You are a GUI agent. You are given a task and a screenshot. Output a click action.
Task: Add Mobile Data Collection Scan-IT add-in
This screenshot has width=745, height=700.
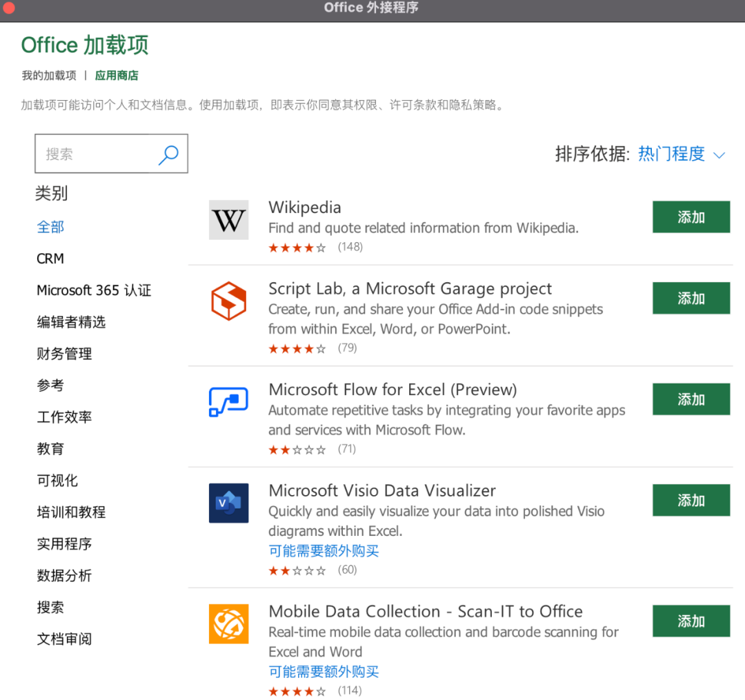tap(691, 621)
